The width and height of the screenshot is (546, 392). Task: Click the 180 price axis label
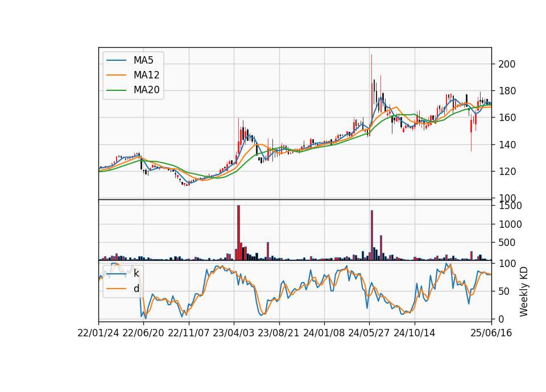[x=507, y=91]
